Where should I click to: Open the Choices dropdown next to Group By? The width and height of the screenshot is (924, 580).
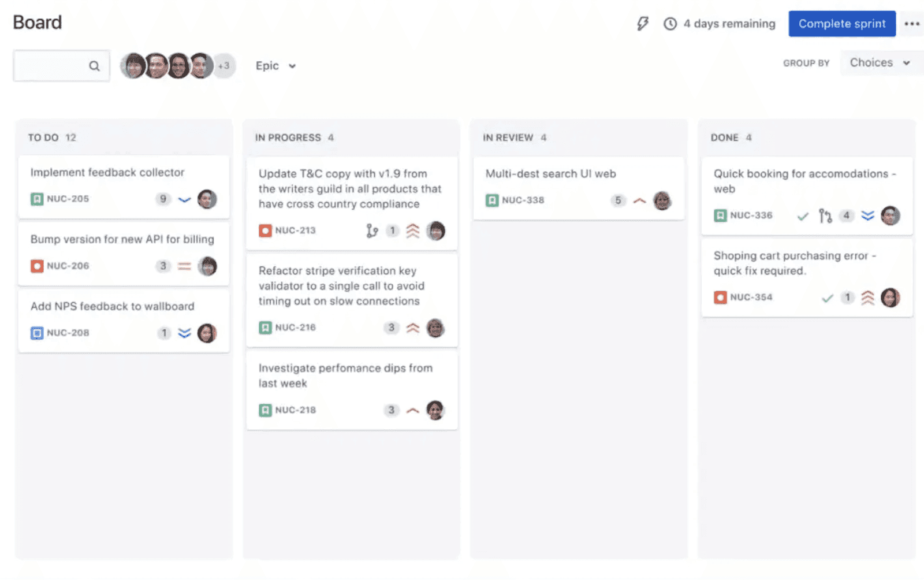point(879,62)
